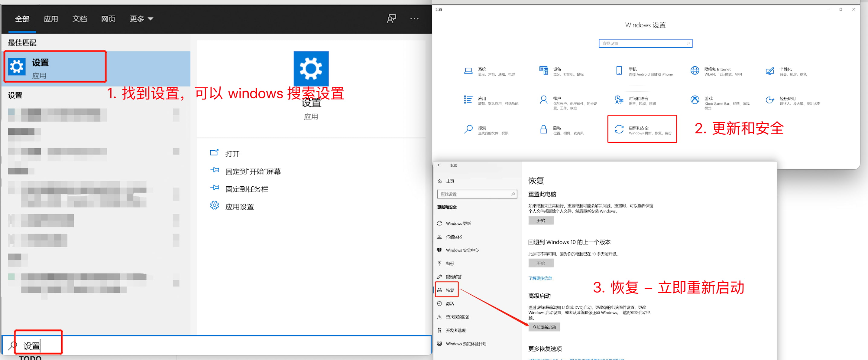This screenshot has width=868, height=360.
Task: Open the three-dots options in search header
Action: pos(414,19)
